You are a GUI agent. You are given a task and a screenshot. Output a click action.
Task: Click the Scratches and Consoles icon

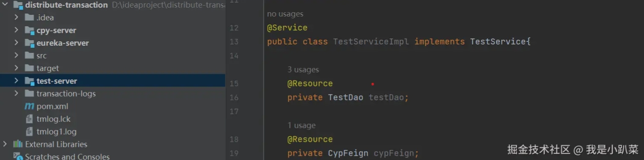(18, 157)
